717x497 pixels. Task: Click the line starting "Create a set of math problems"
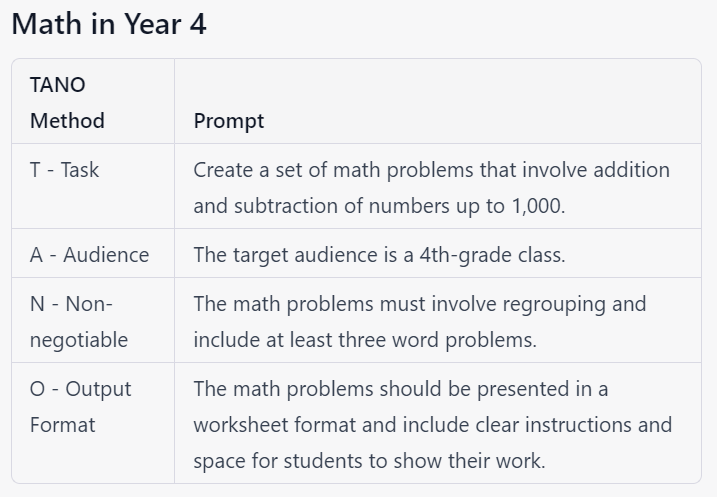tap(431, 170)
